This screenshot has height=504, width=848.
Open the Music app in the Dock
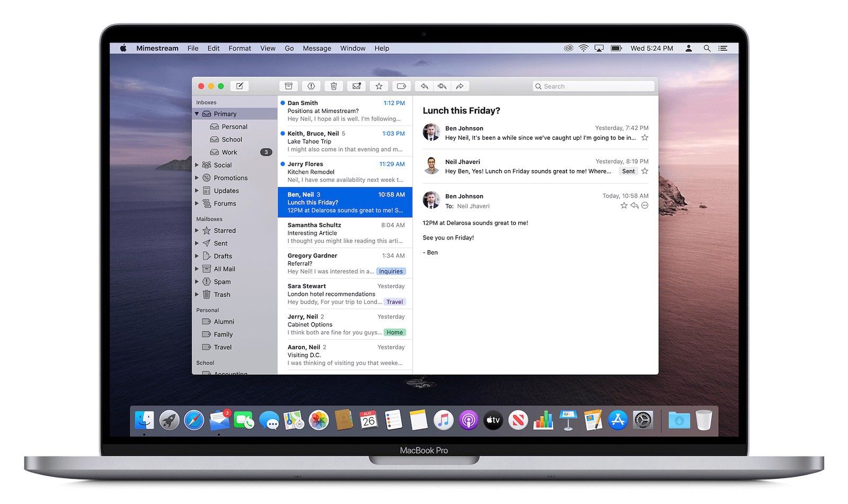444,421
